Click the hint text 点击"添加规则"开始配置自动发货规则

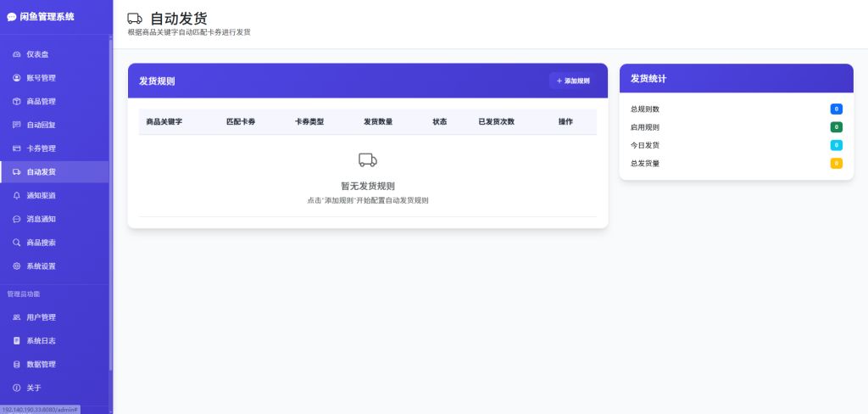pos(368,200)
